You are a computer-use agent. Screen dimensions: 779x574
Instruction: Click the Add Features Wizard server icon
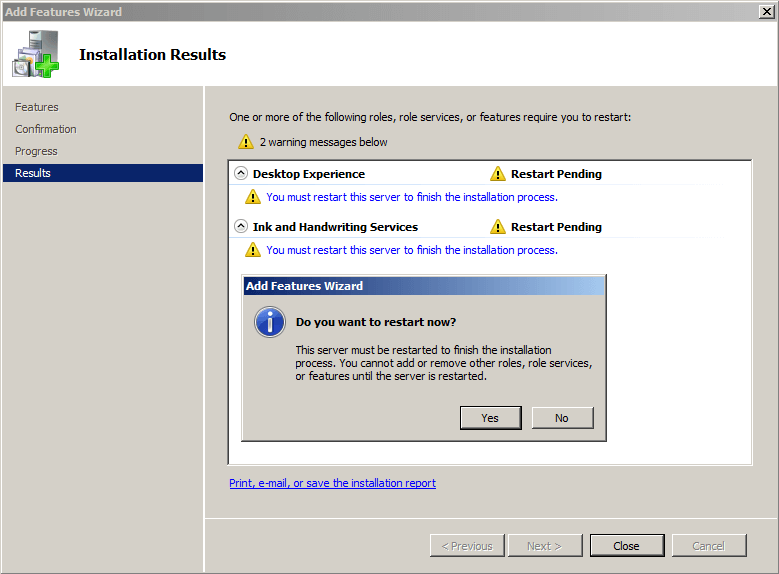pyautogui.click(x=36, y=54)
